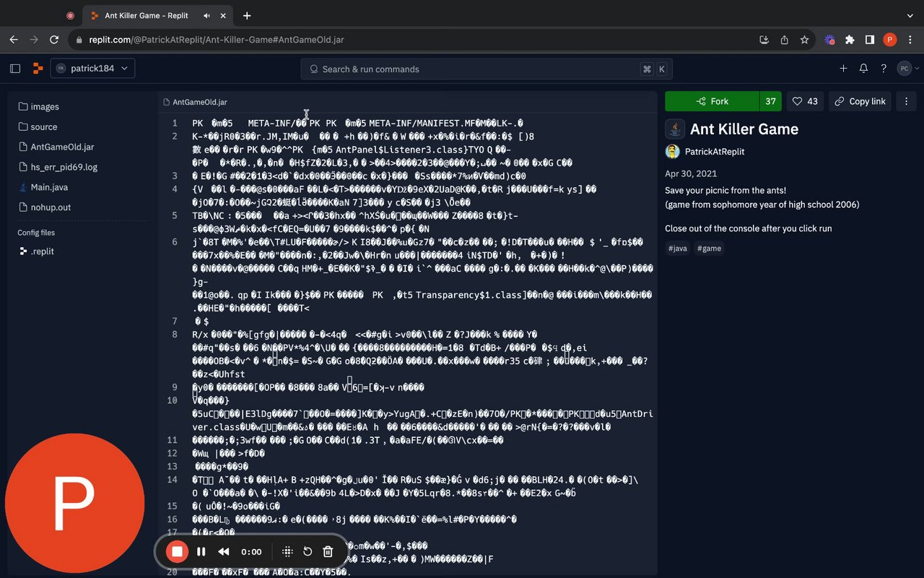Stop the screen recording
This screenshot has height=578, width=924.
[177, 551]
